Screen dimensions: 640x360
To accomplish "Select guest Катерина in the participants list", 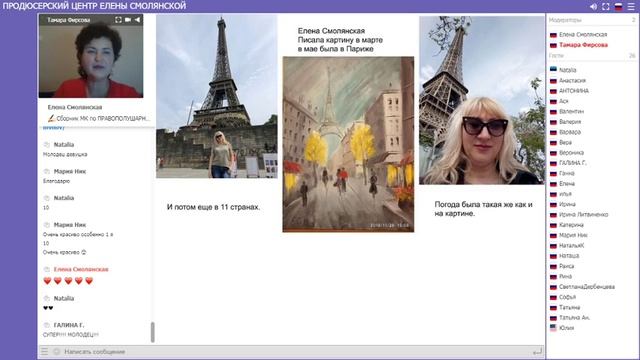I will (x=571, y=225).
